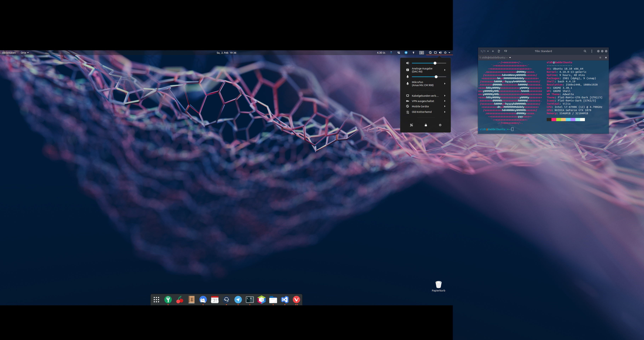Viewport: 644px width, 340px height.
Task: Click the 'Kernel: 4.18.0-13-generic' line
Action: click(566, 72)
